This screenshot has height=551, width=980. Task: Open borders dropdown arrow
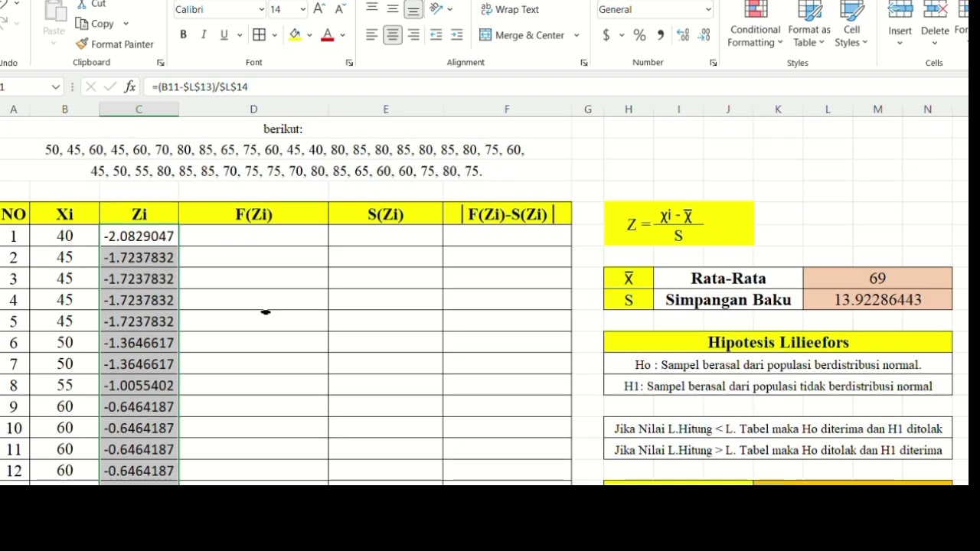(274, 35)
